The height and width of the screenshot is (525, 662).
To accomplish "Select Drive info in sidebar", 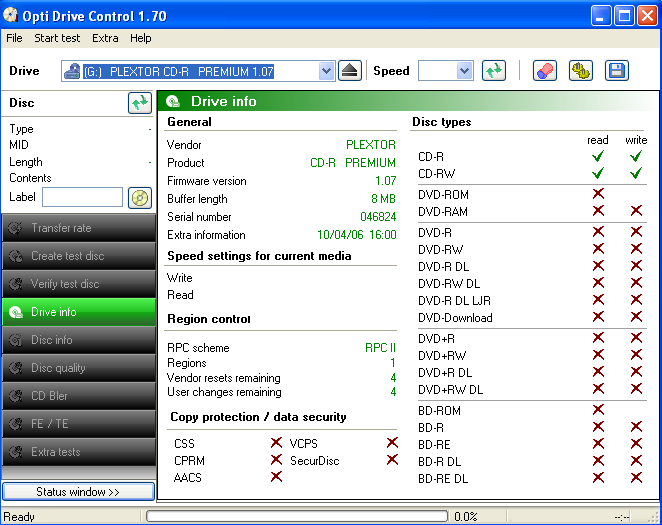I will click(x=78, y=312).
